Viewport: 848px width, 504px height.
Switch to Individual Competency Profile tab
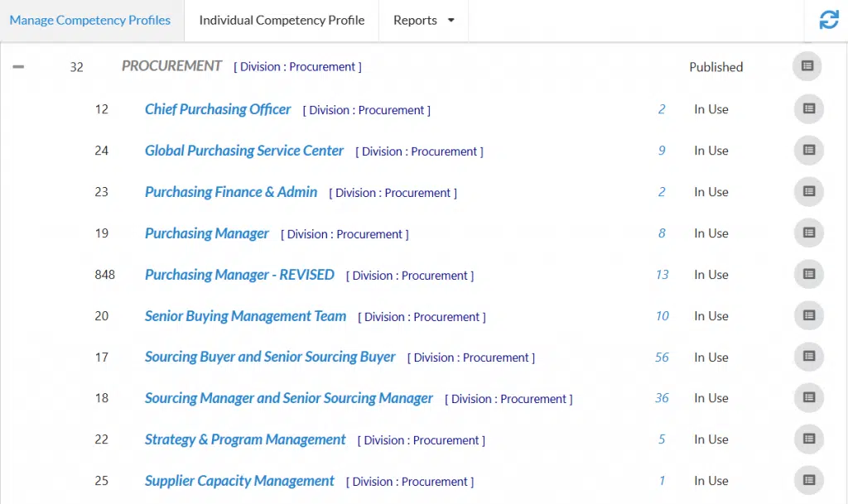(x=282, y=21)
